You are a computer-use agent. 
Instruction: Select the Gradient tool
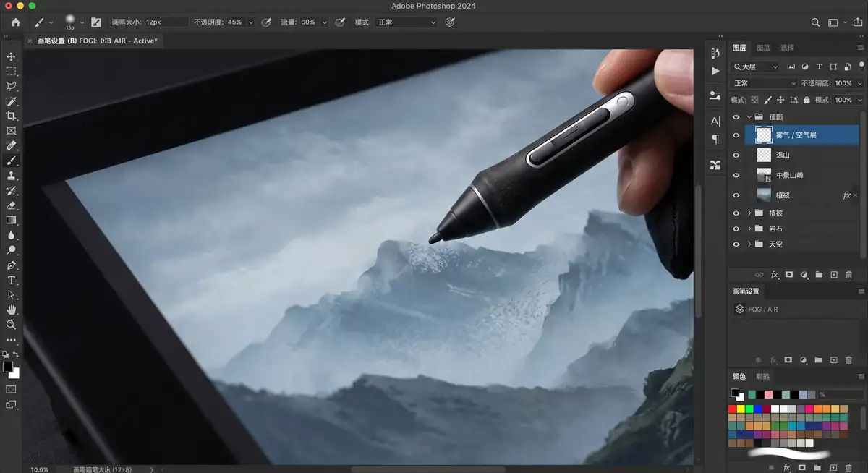pyautogui.click(x=11, y=221)
